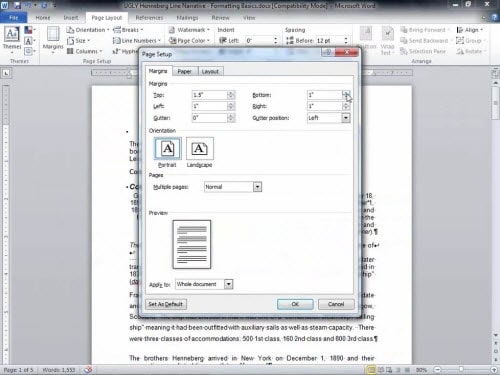The width and height of the screenshot is (500, 375).
Task: Open the Paper tab in Page Setup
Action: point(184,71)
